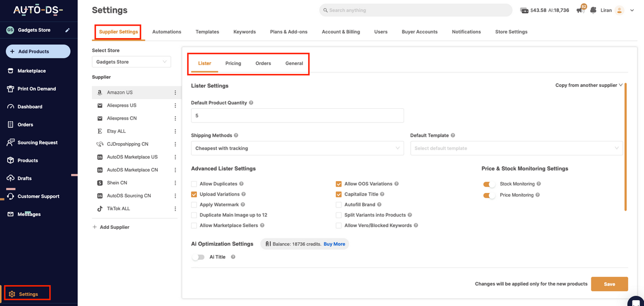The image size is (644, 306).
Task: Switch to Orders sub-tab
Action: tap(263, 63)
